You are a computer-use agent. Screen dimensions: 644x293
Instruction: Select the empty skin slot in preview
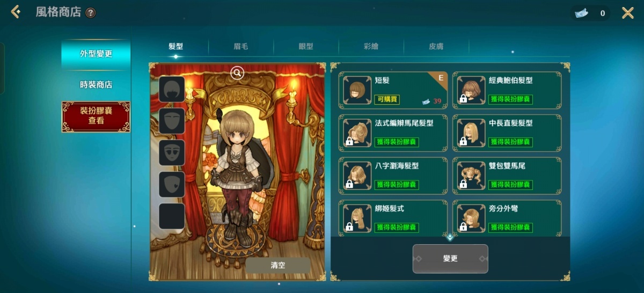coord(172,216)
